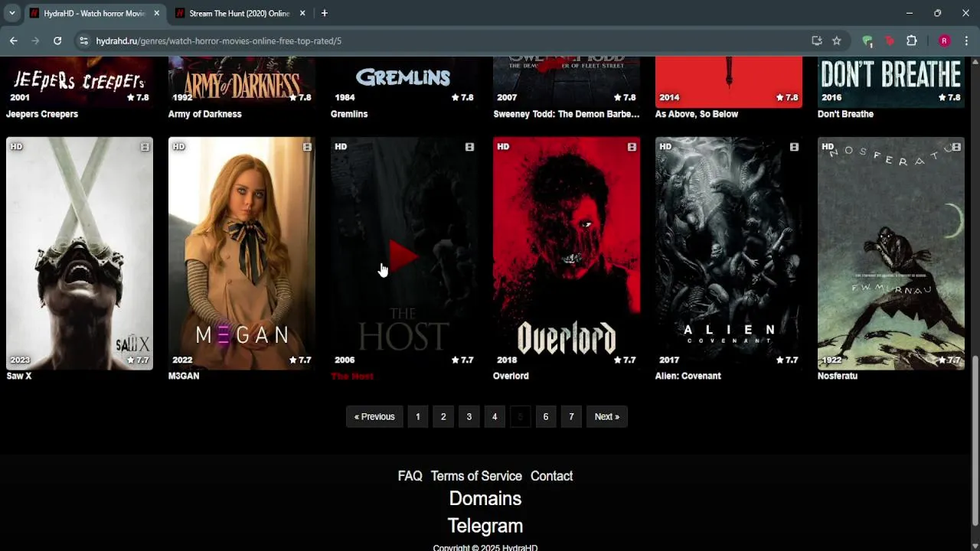The height and width of the screenshot is (551, 980).
Task: Open Alien: Covenant poster thumbnail
Action: 729,253
